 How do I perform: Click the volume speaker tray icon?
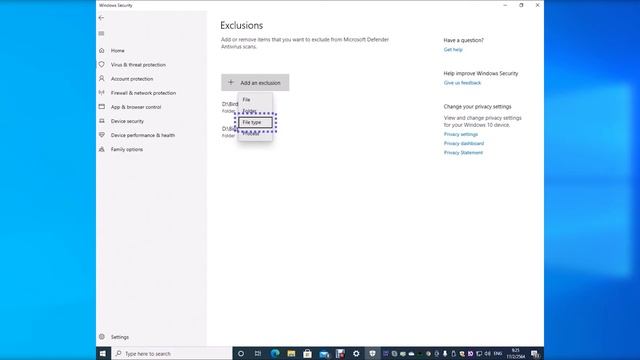coord(487,353)
